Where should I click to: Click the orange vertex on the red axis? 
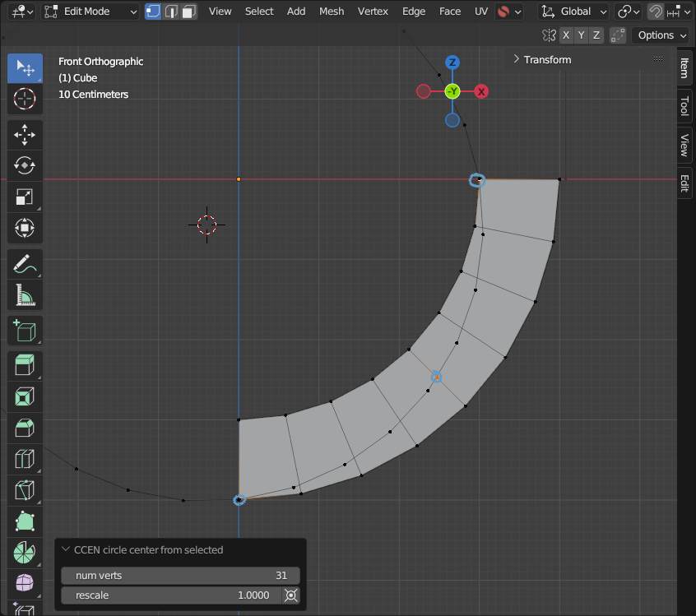[239, 179]
